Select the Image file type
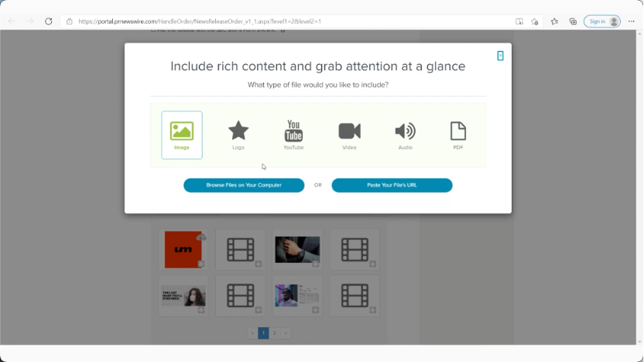The width and height of the screenshot is (644, 362). [182, 135]
